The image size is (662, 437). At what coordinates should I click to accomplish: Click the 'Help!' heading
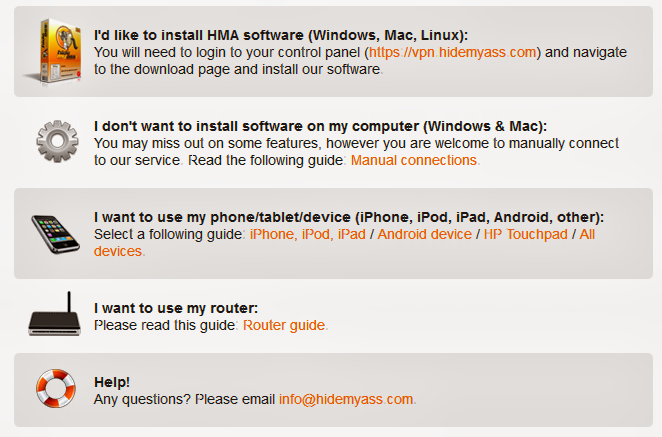point(112,382)
